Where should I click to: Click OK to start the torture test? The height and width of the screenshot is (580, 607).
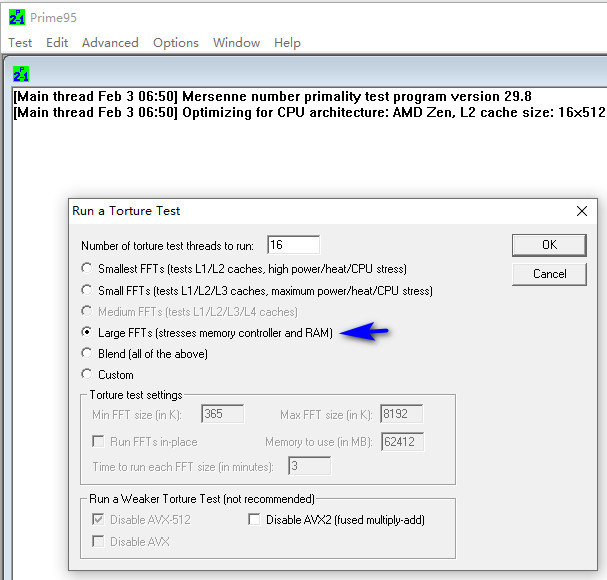pos(549,245)
